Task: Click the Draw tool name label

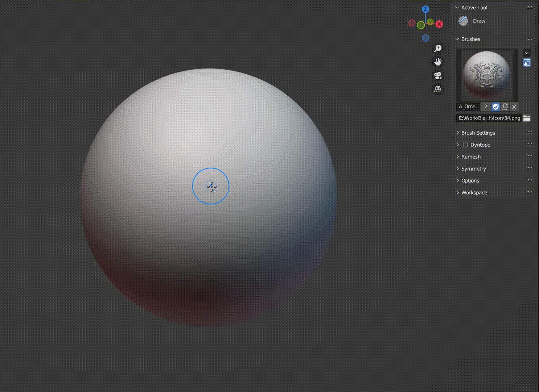Action: coord(479,21)
